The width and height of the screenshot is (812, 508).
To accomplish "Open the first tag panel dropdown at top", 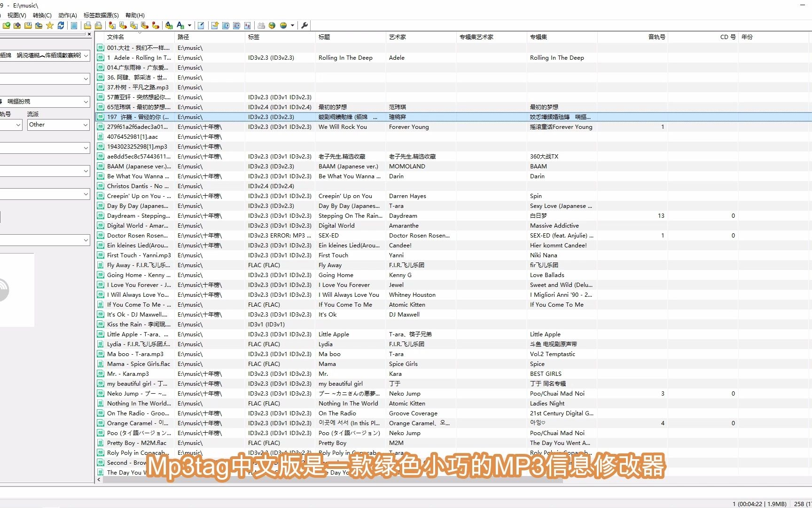I will click(86, 56).
